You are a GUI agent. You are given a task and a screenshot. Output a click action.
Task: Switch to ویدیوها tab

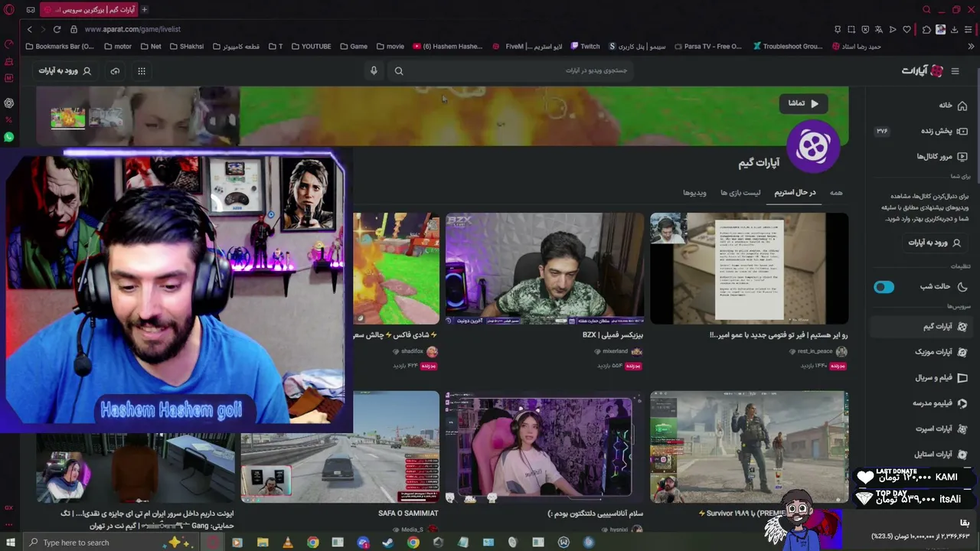point(694,193)
